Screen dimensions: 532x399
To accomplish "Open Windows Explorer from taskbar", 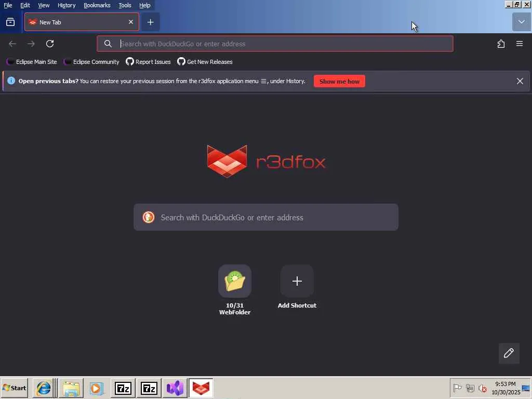I will [71, 388].
